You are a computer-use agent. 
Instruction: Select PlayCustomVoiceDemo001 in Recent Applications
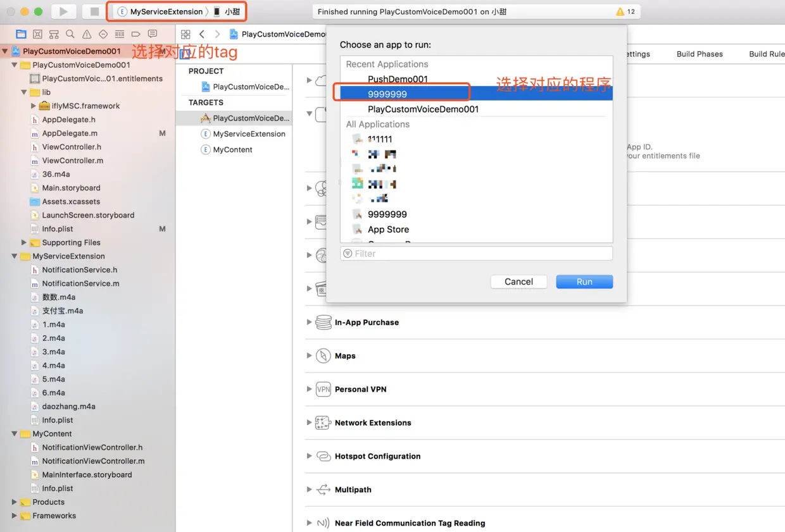pos(476,109)
